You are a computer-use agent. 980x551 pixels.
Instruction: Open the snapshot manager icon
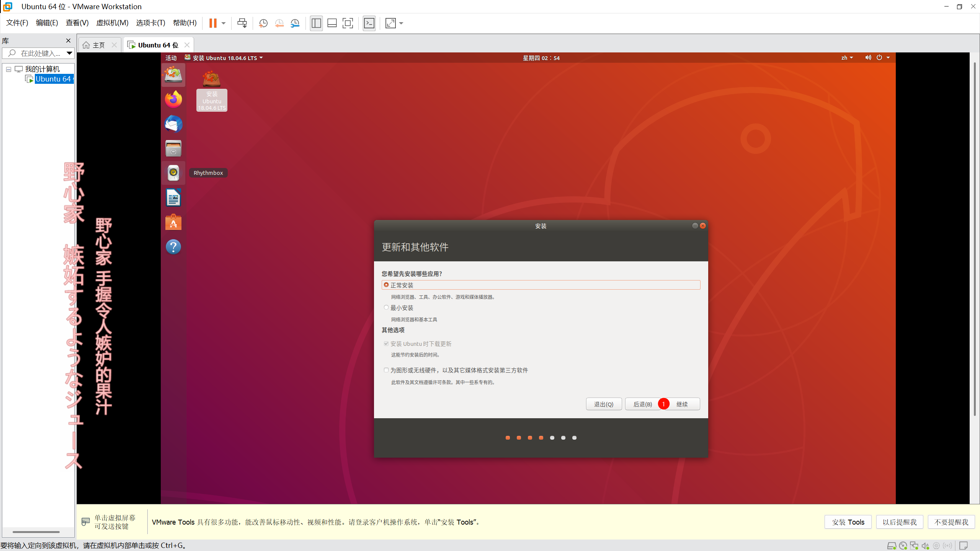pos(295,23)
